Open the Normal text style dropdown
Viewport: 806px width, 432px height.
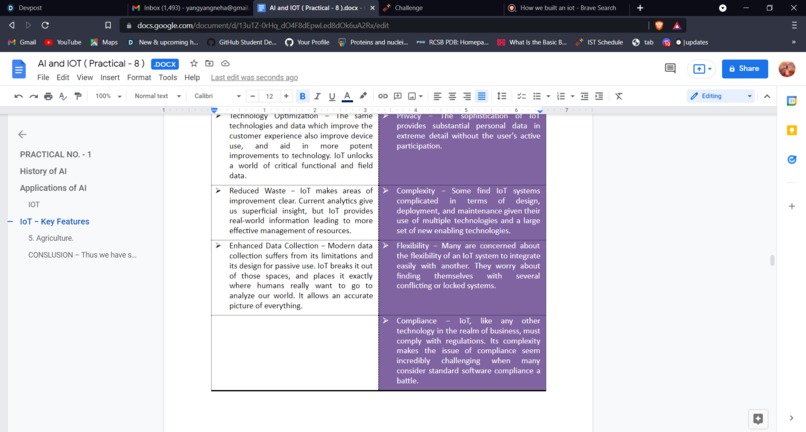pos(157,96)
